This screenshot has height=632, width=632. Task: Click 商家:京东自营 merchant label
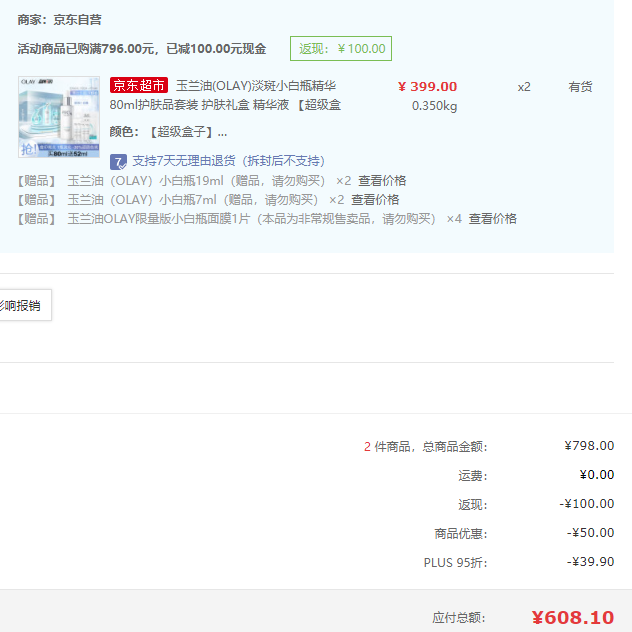(x=59, y=19)
